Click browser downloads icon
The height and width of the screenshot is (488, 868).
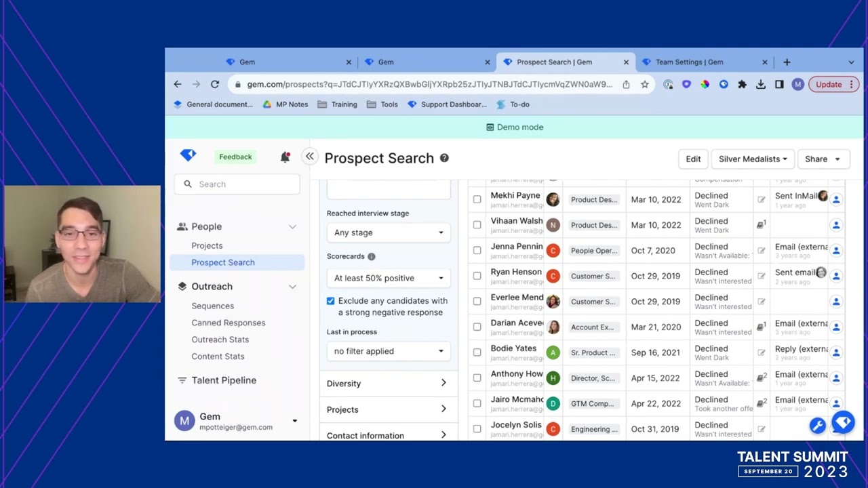(761, 84)
